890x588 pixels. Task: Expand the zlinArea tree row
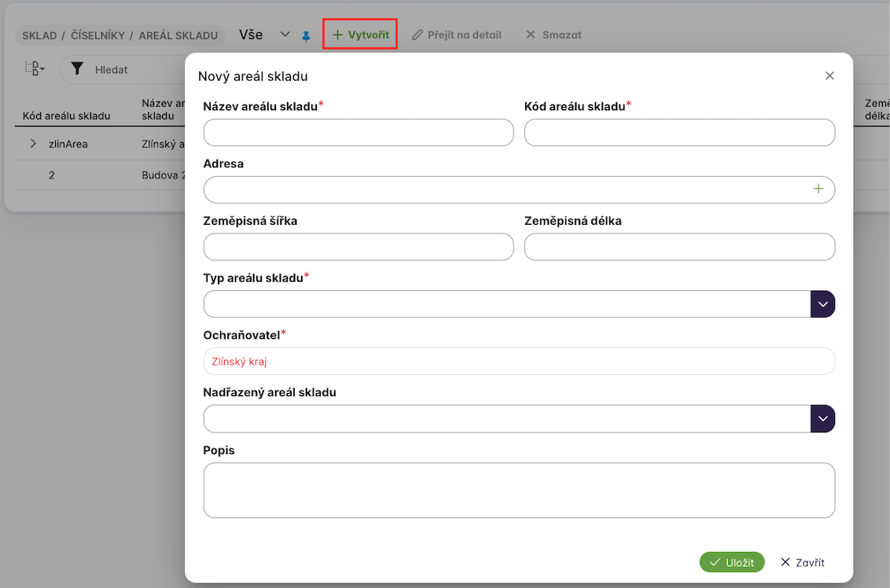33,144
